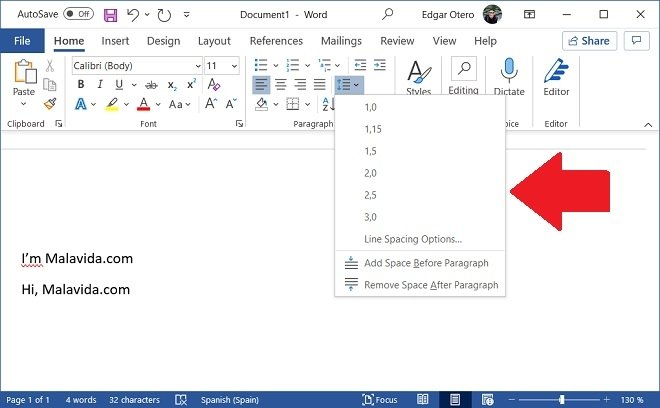
Task: Open Font Color dropdown arrow
Action: (x=158, y=104)
